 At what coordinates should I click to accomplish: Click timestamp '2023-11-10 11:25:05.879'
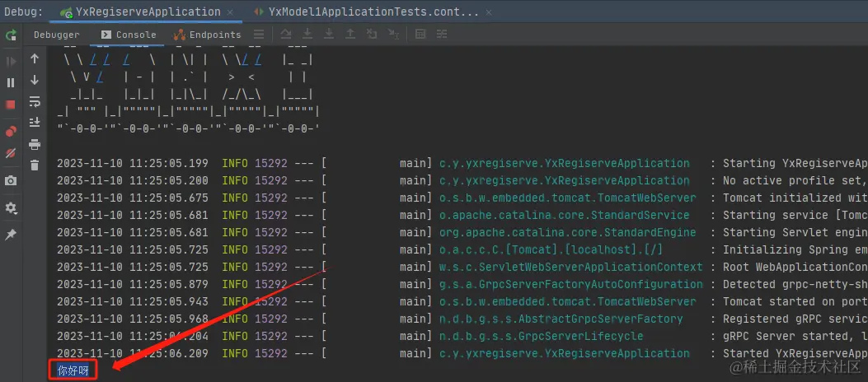pos(133,284)
